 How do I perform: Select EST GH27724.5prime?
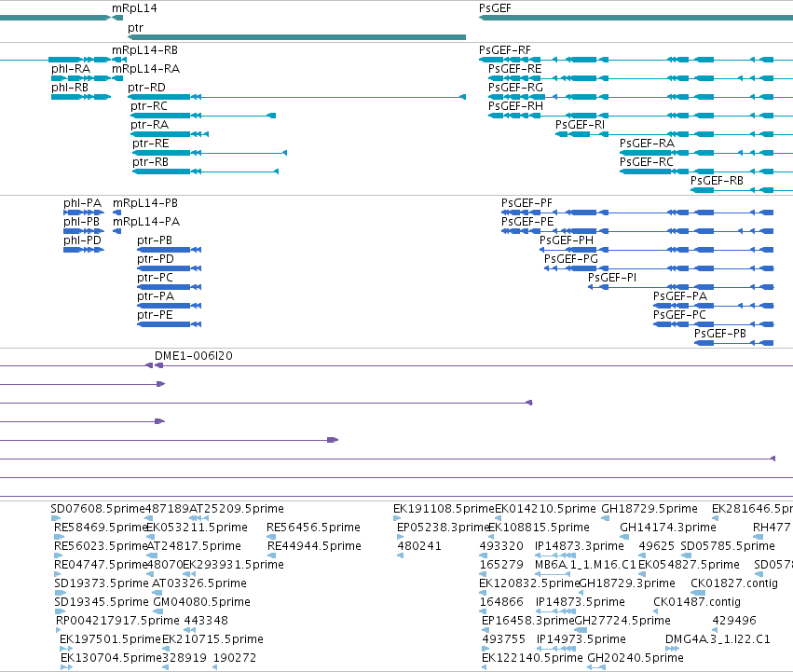tap(582, 630)
